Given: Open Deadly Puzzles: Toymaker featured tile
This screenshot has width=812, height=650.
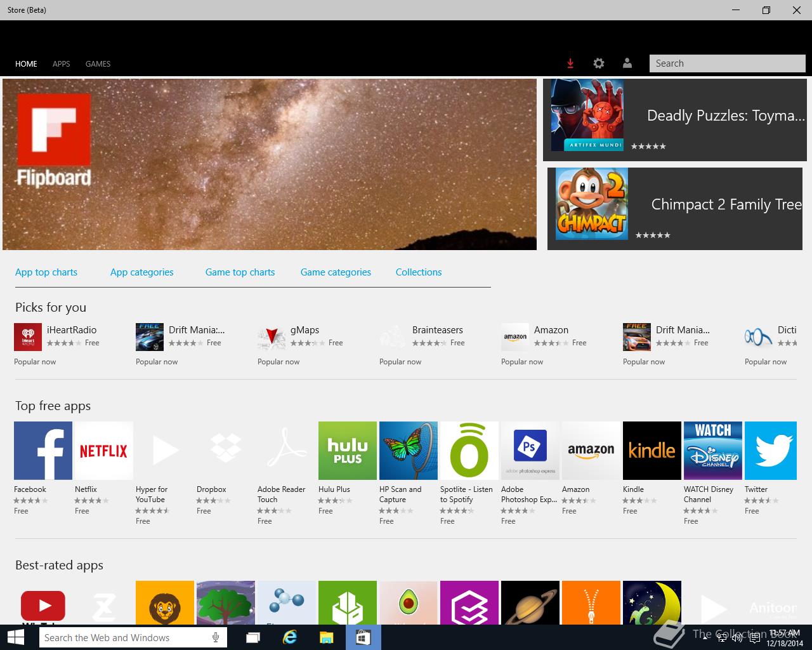Looking at the screenshot, I should pos(675,120).
